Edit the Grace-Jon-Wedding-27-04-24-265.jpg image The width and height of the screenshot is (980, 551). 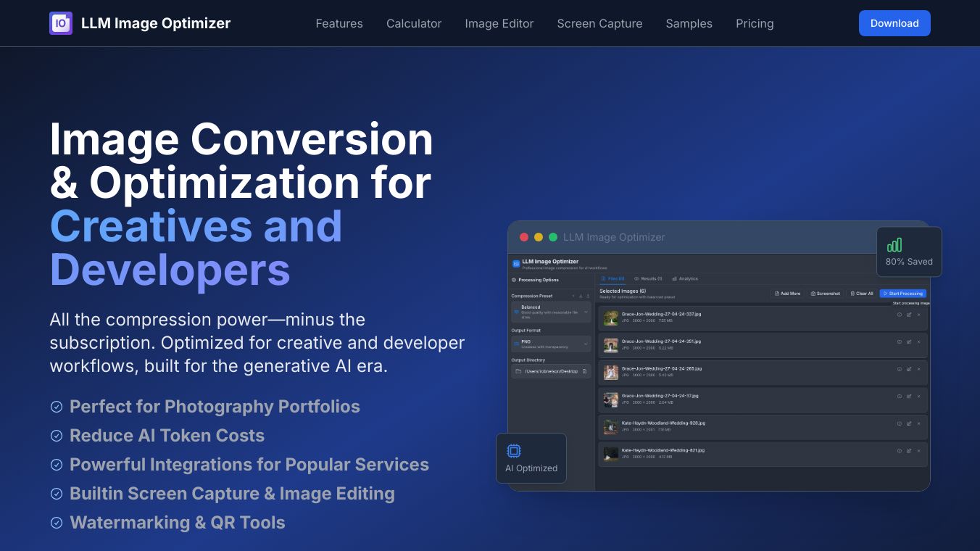click(909, 369)
